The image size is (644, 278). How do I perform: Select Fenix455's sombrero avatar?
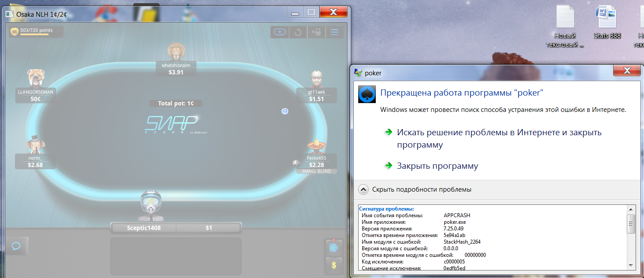point(317,146)
